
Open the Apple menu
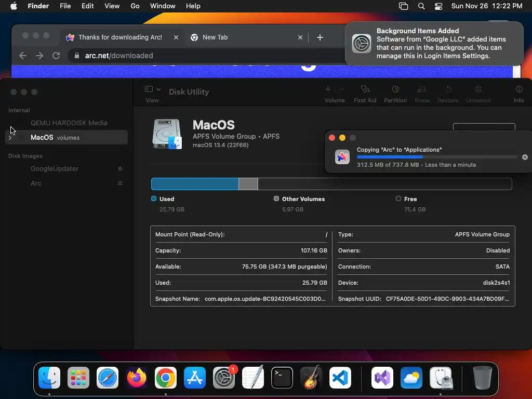point(14,6)
